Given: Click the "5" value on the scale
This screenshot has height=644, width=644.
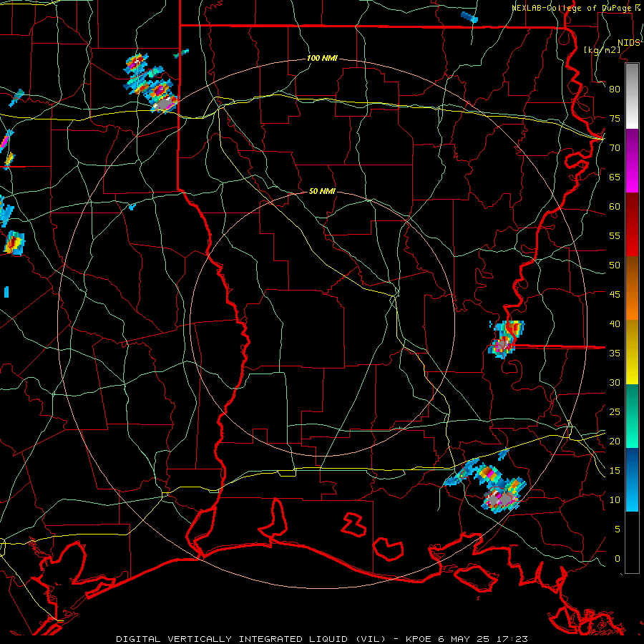Looking at the screenshot, I should pyautogui.click(x=618, y=529).
